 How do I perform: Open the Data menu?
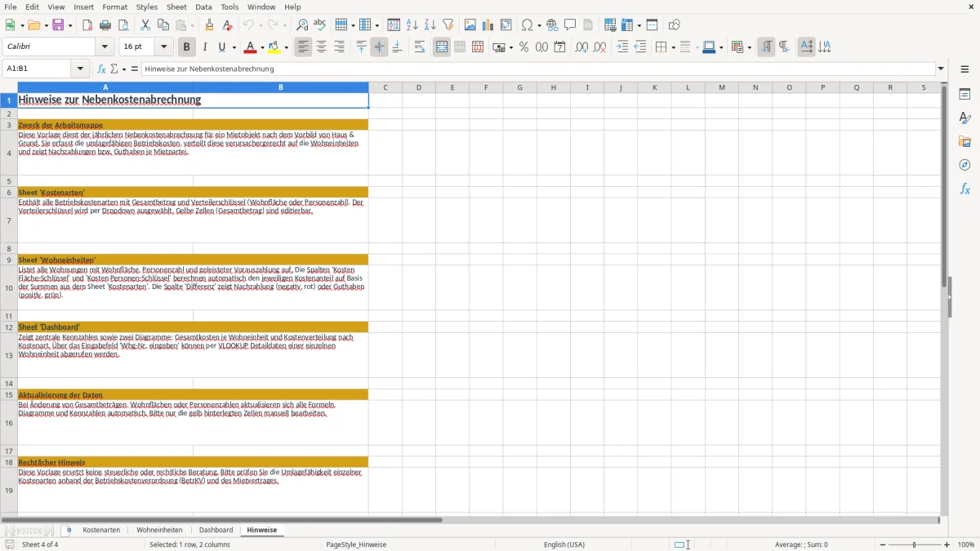click(x=203, y=7)
